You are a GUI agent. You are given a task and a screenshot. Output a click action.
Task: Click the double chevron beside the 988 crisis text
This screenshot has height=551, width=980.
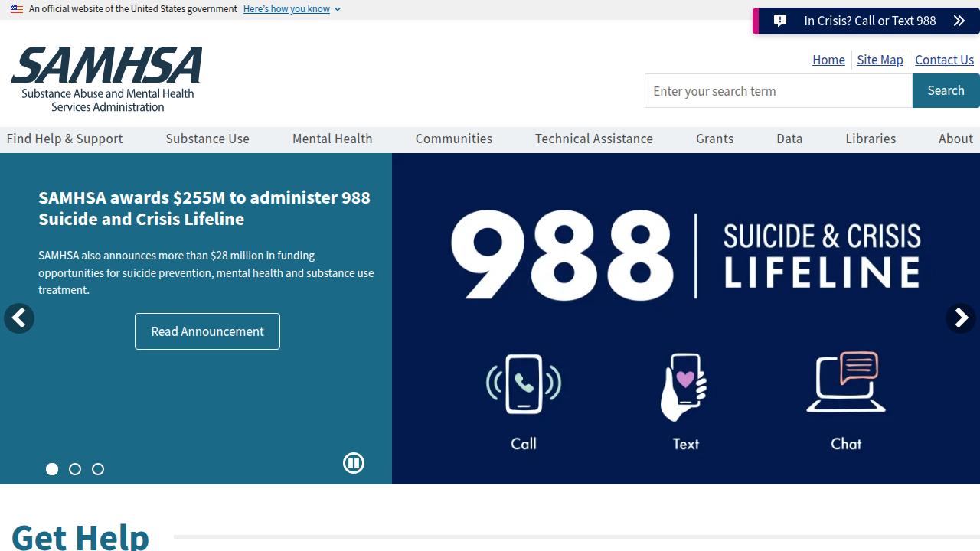pyautogui.click(x=959, y=21)
